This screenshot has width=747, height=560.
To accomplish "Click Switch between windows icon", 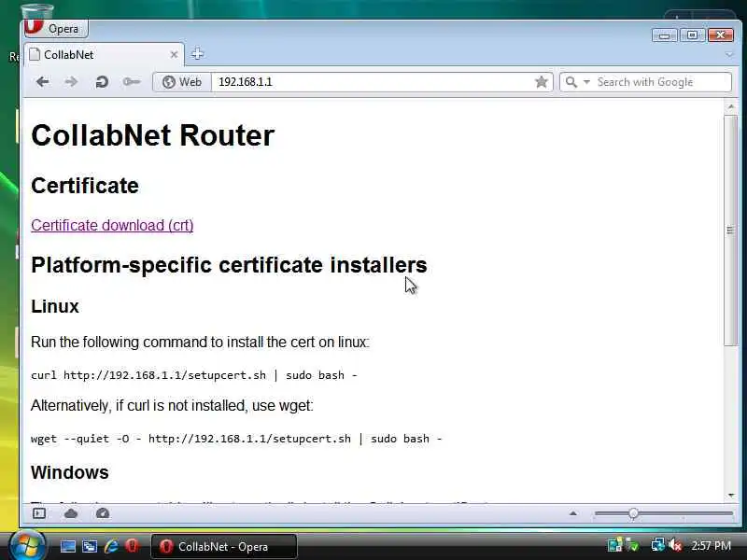I will coord(89,546).
